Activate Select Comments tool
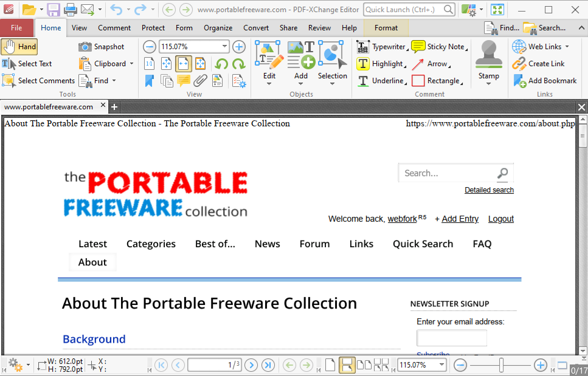The width and height of the screenshot is (588, 376). [38, 81]
